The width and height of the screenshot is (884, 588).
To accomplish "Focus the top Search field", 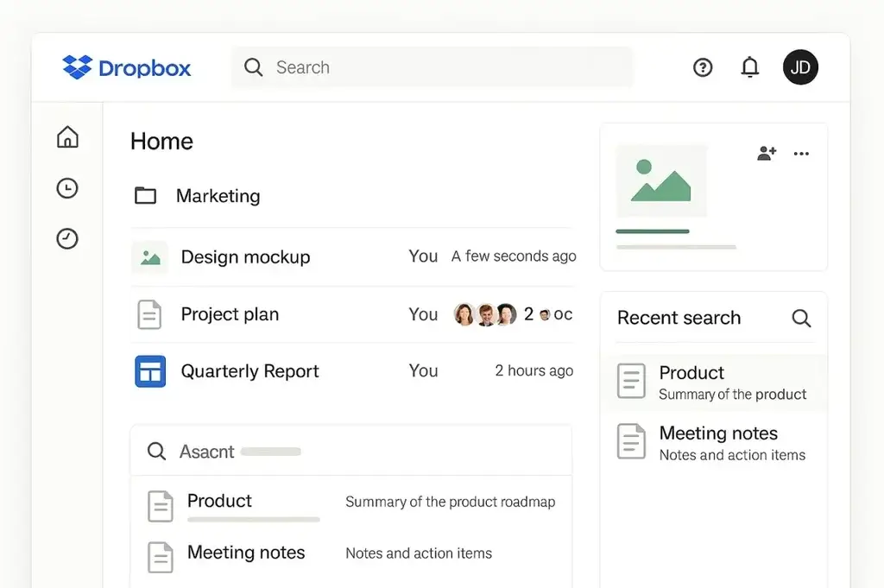I will pyautogui.click(x=433, y=67).
